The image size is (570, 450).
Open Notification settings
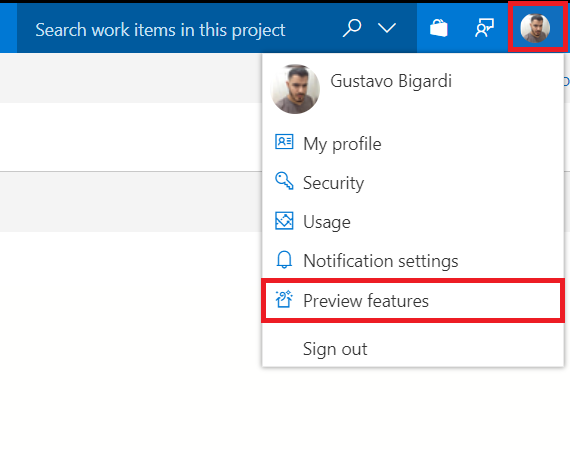[413, 261]
